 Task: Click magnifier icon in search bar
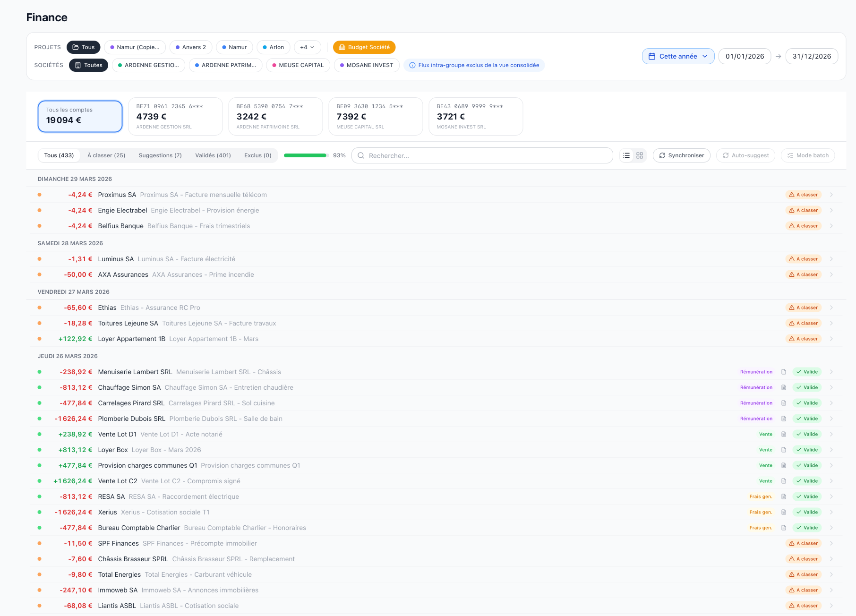coord(361,155)
